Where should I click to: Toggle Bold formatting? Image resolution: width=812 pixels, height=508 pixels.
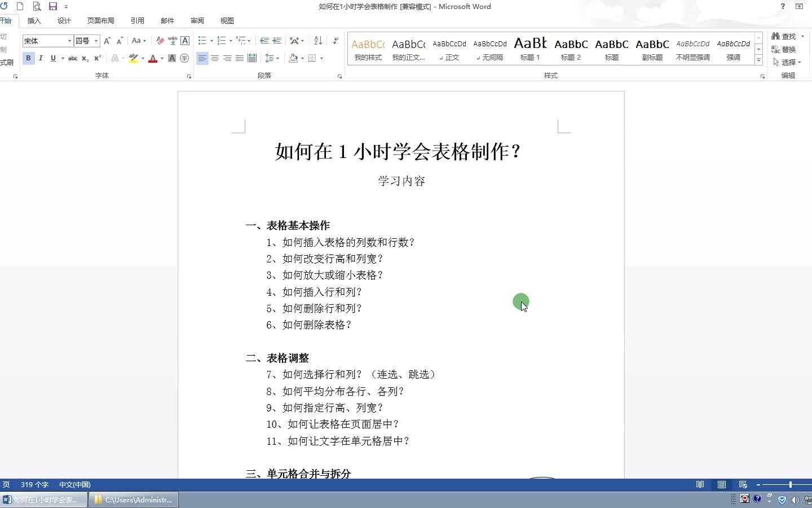point(28,58)
